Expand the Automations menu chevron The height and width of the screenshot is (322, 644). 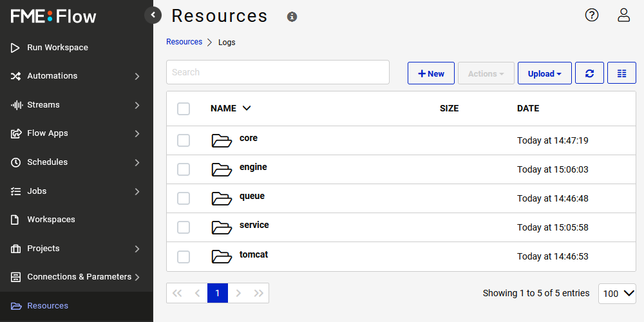click(x=137, y=77)
